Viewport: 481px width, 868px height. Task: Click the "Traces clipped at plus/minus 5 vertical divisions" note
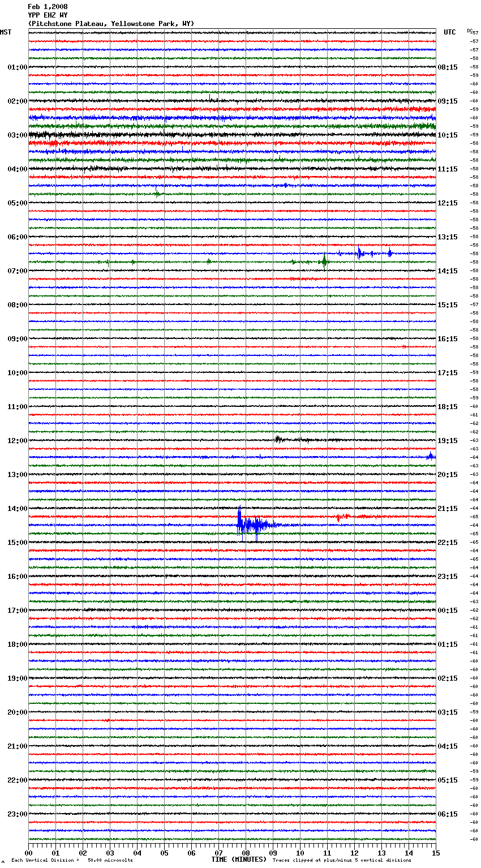coord(342,861)
